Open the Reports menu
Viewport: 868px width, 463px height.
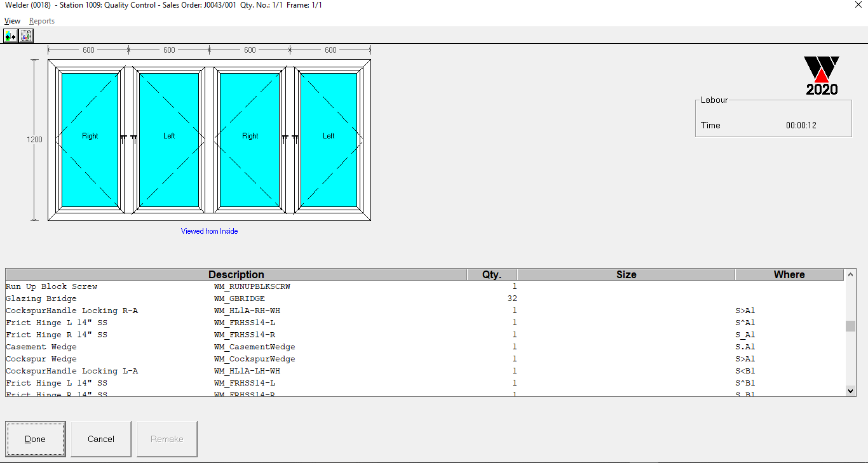point(42,21)
